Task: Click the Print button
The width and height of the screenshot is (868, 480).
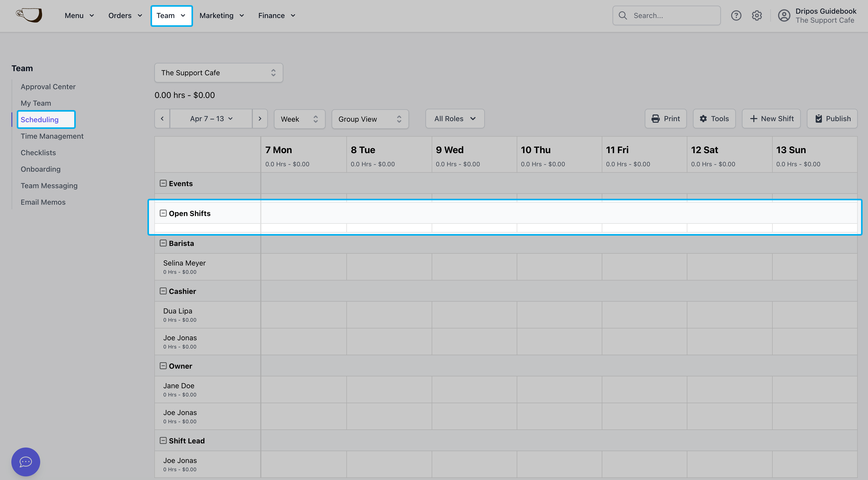Action: click(665, 119)
